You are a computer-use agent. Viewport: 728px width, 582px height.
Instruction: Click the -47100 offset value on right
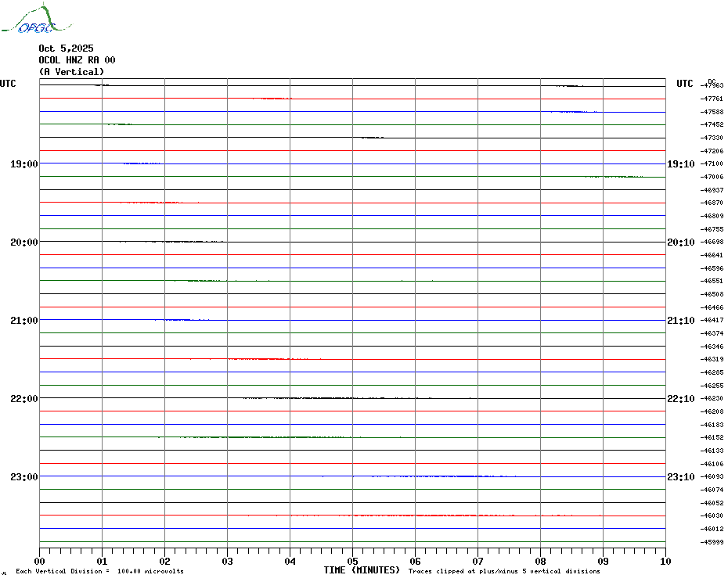point(712,163)
